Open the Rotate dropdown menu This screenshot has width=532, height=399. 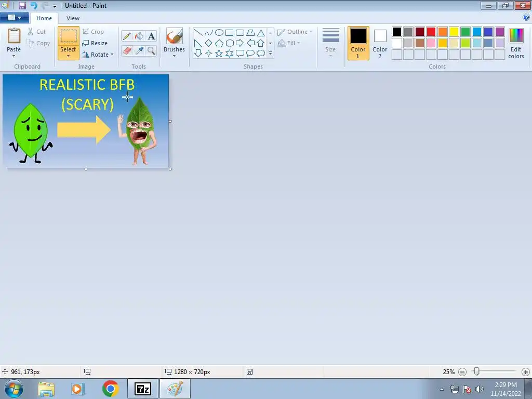[112, 54]
